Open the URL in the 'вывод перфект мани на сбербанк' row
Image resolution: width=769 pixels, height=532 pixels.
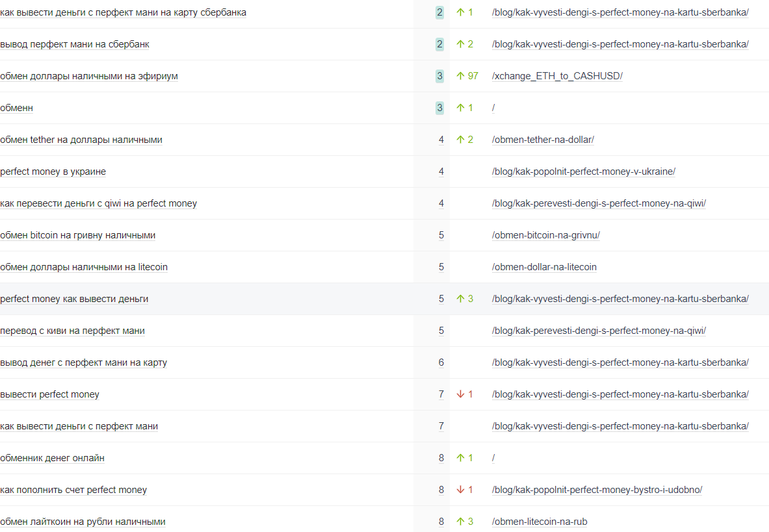pos(620,44)
